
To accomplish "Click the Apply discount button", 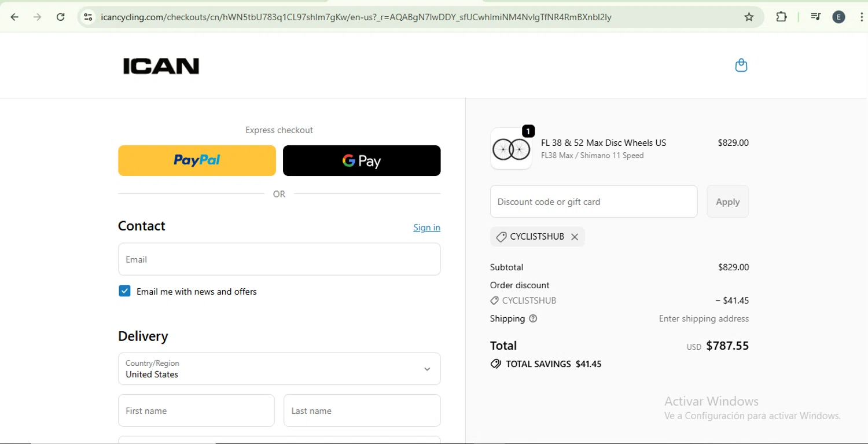I will (x=727, y=201).
